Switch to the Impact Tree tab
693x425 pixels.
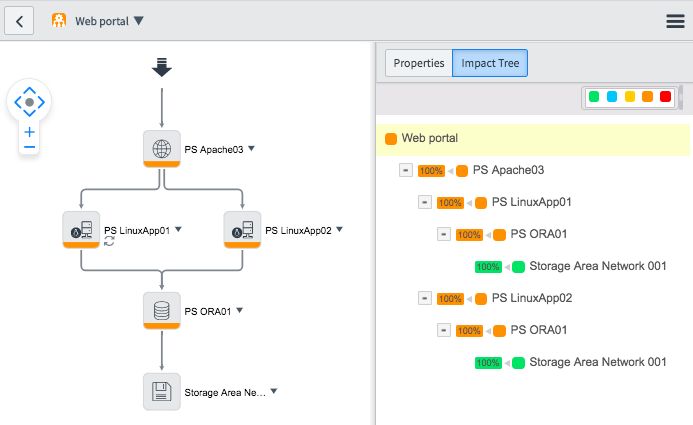click(x=490, y=63)
